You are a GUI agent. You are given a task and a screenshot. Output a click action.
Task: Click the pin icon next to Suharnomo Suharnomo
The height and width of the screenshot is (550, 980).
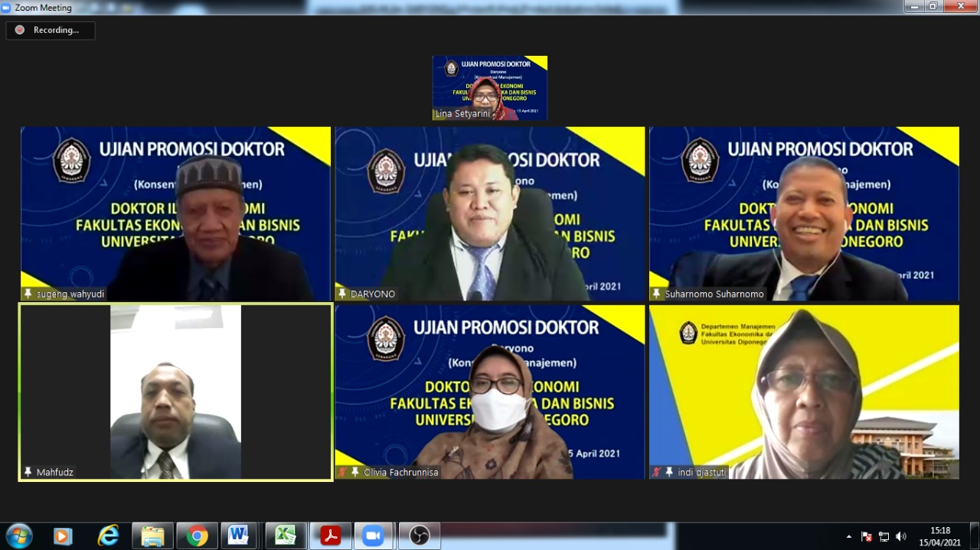[x=656, y=294]
